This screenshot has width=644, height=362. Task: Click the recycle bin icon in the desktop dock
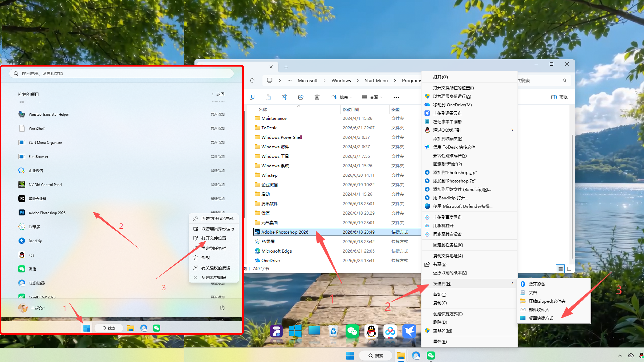[x=333, y=331]
